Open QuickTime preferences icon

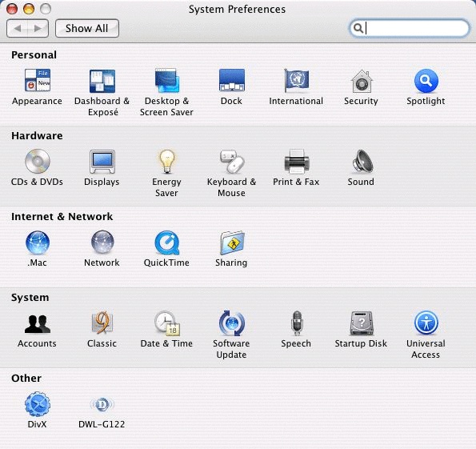pyautogui.click(x=167, y=243)
